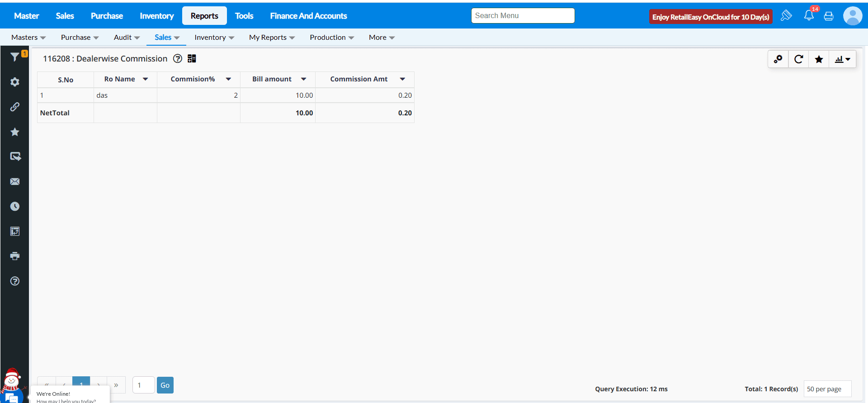Click the NetTotal row label
The height and width of the screenshot is (403, 868).
pos(55,113)
